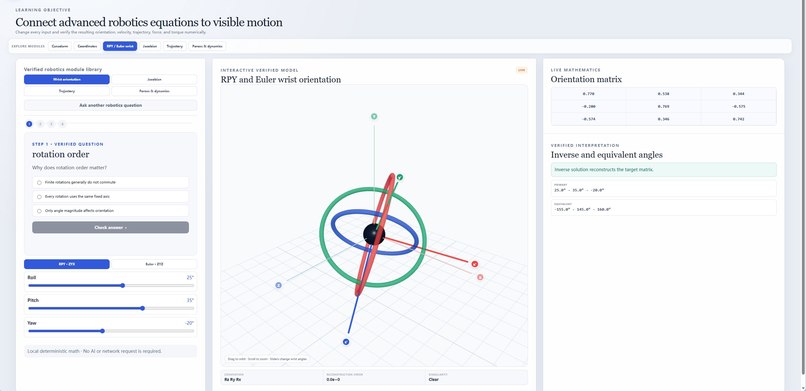
Task: Click the solid red x' axis marker
Action: pyautogui.click(x=474, y=264)
